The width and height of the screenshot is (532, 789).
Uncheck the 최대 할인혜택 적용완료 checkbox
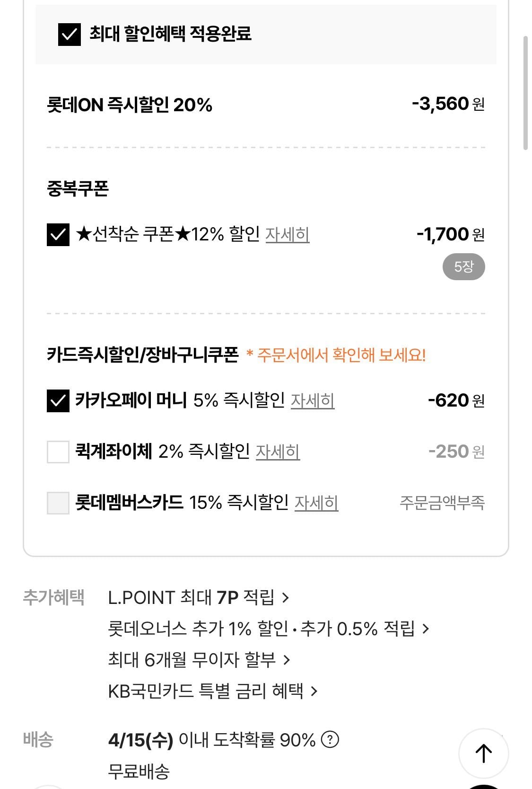(70, 35)
